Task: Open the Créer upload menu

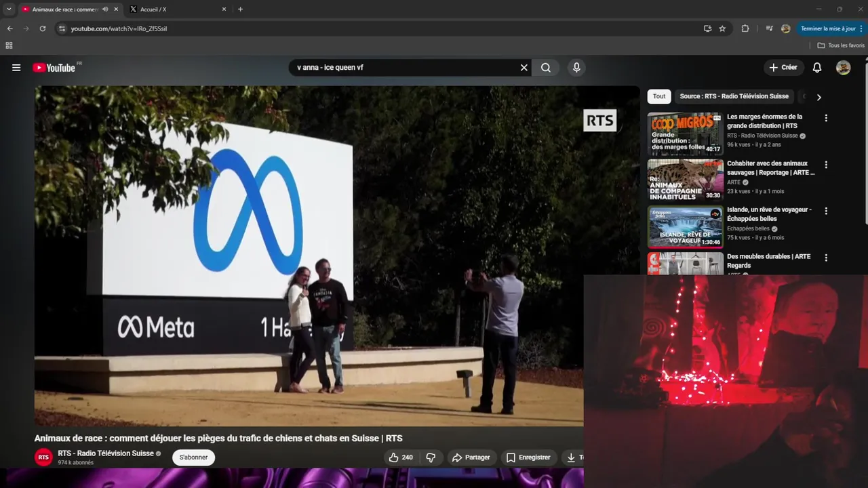Action: point(783,67)
